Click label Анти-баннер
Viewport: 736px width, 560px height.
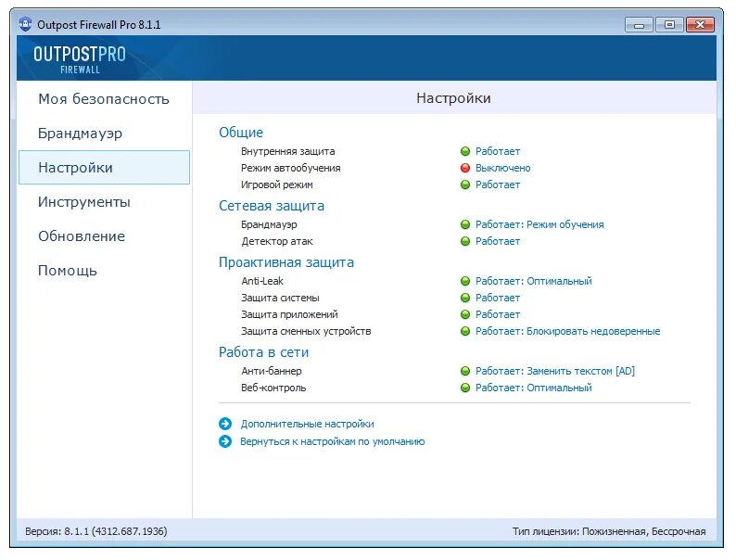[x=272, y=371]
